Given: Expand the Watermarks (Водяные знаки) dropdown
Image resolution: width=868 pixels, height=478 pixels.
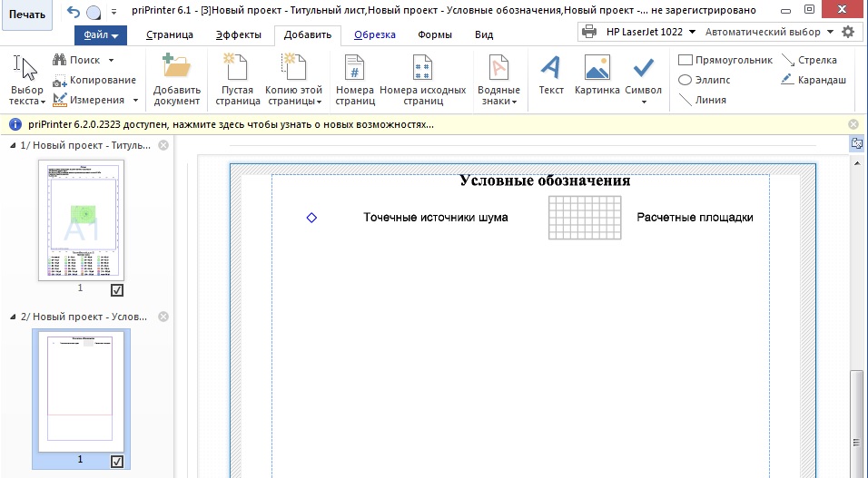Looking at the screenshot, I should click(498, 102).
